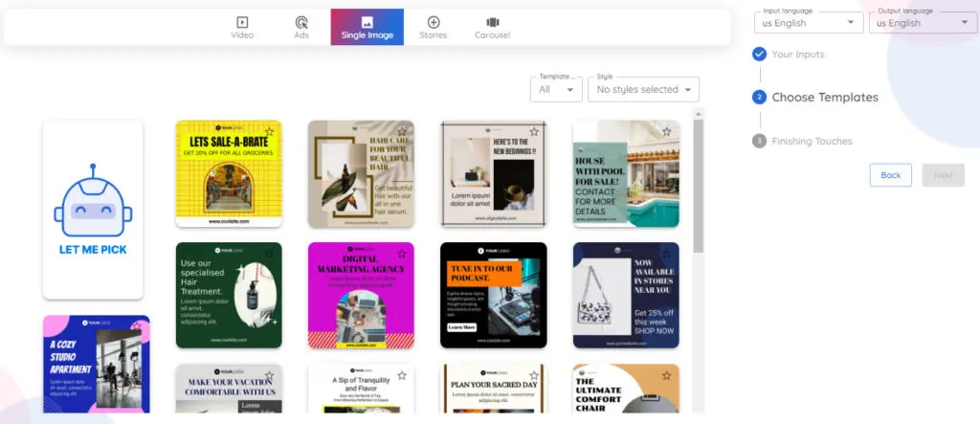980x424 pixels.
Task: Click the template list scrollbar thumb
Action: (698, 186)
